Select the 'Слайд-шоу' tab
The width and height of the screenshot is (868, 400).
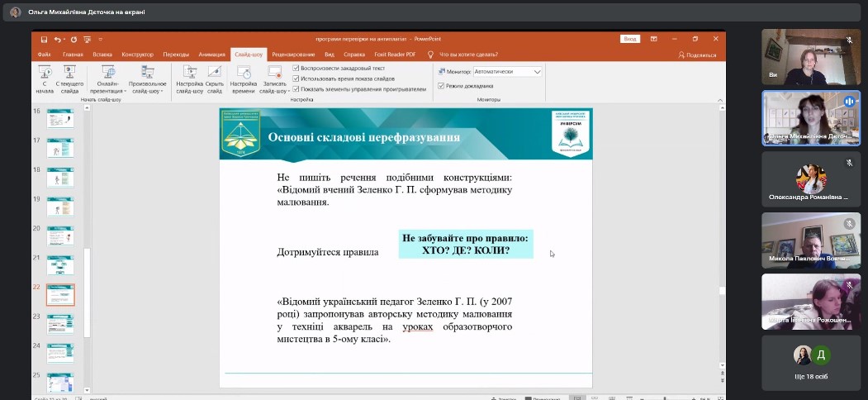click(x=249, y=55)
